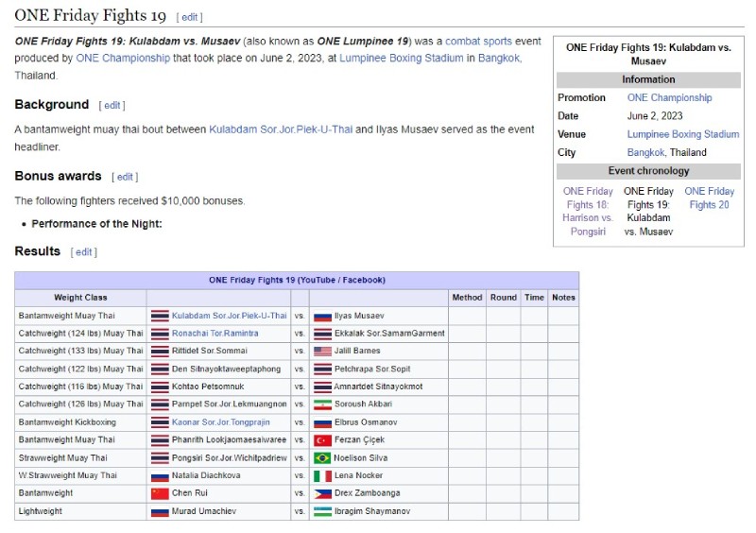The width and height of the screenshot is (756, 533).
Task: Click the Thailand flag beside Pampet Sor.Jor.Lekmuangnon
Action: 160,404
